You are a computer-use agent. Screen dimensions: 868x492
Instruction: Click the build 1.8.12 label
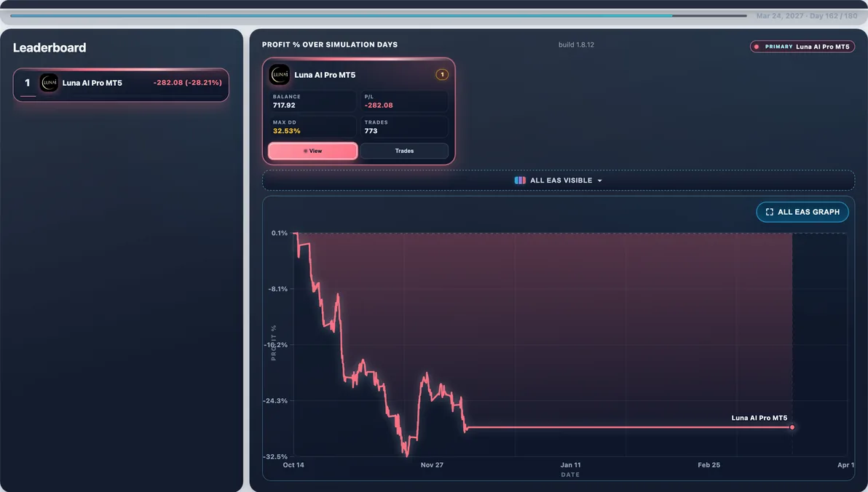tap(576, 45)
